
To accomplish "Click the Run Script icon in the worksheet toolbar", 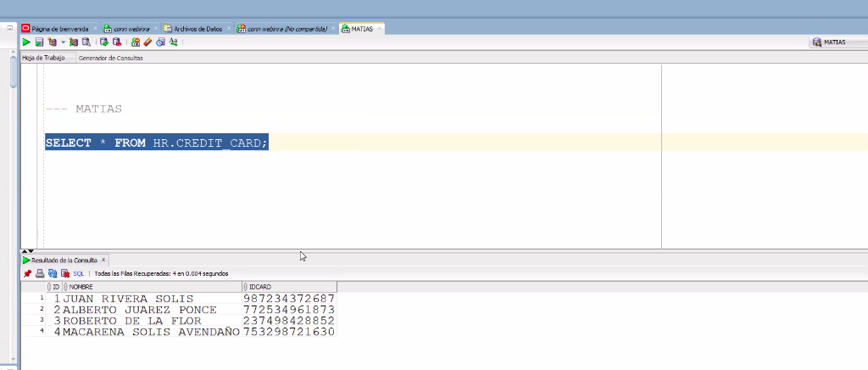I will tap(39, 42).
